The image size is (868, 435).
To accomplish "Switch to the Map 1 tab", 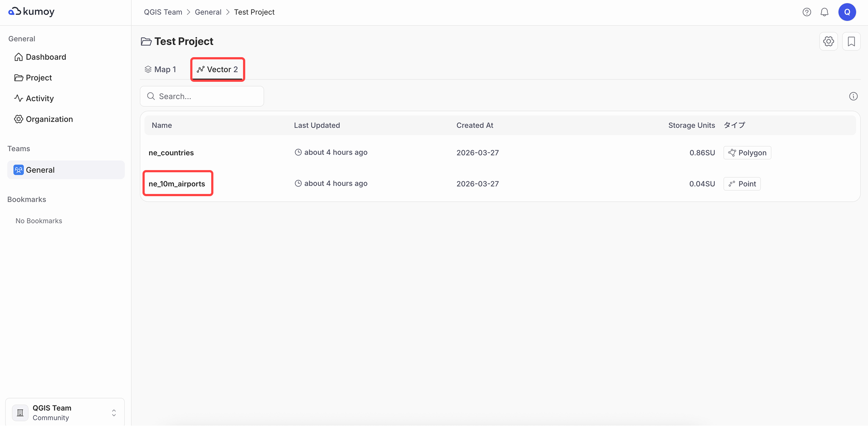I will [x=160, y=69].
